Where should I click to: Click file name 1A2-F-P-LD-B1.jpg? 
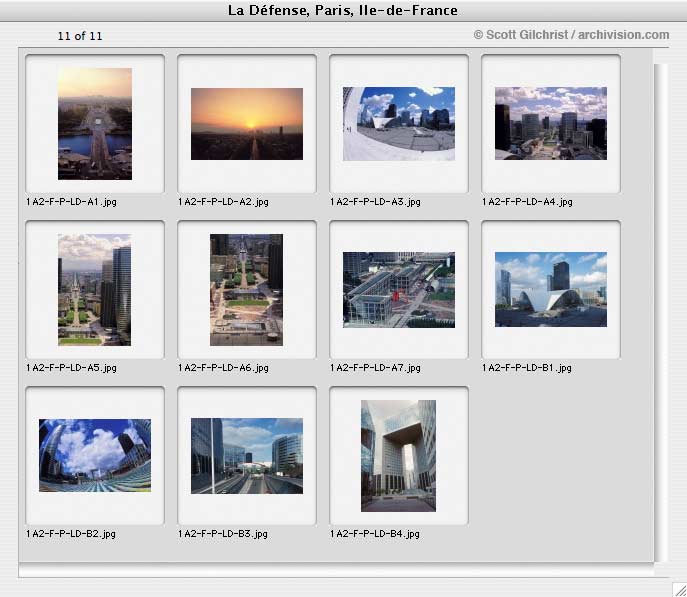point(527,368)
